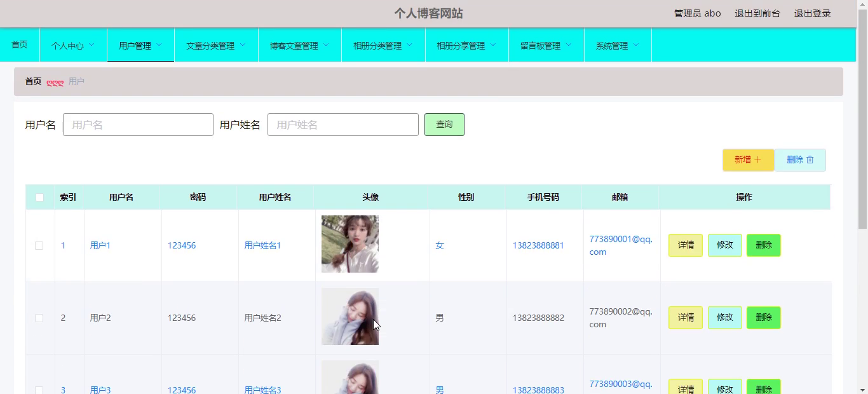
Task: Click 管理员 abo account label
Action: (698, 13)
